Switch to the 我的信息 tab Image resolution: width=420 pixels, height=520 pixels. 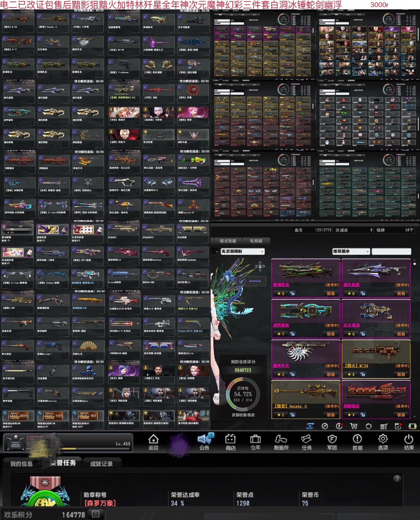tap(21, 463)
